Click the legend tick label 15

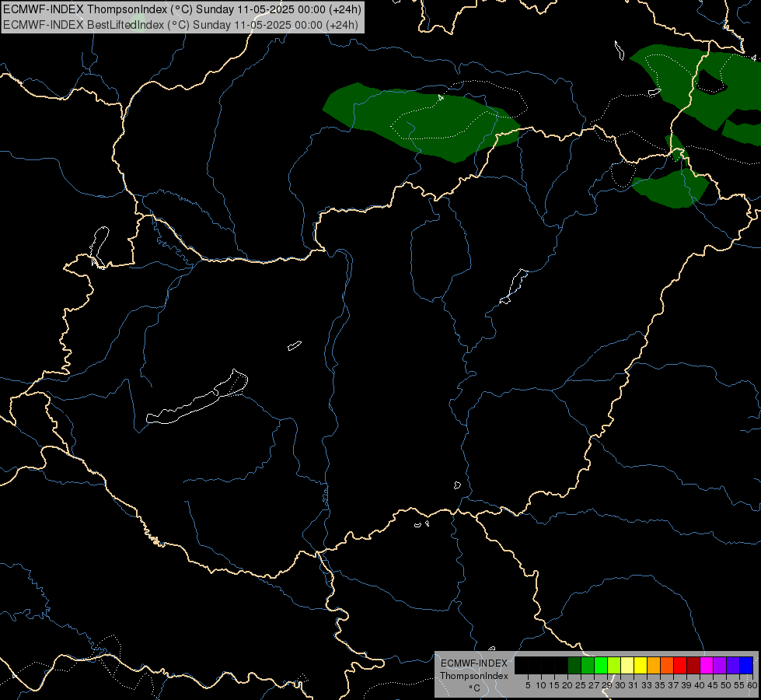click(554, 685)
